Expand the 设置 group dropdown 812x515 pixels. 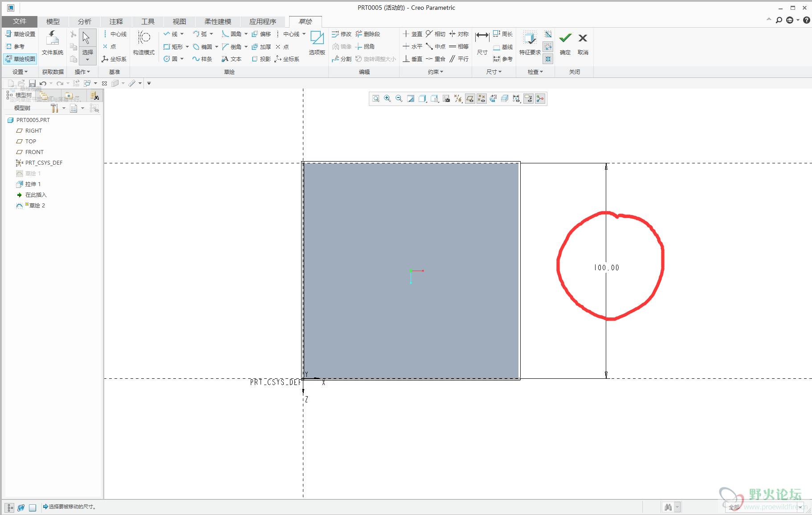(x=20, y=72)
